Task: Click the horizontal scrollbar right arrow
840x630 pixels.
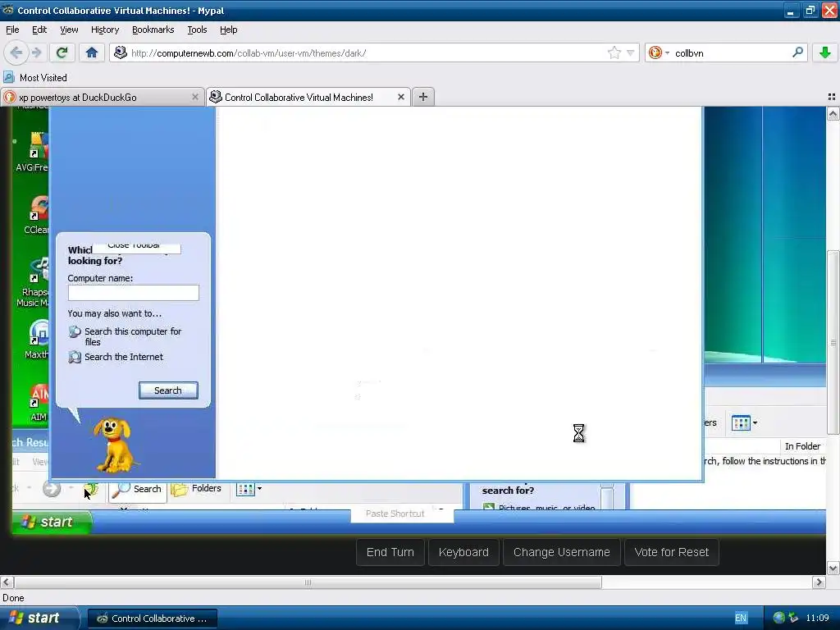Action: [819, 582]
